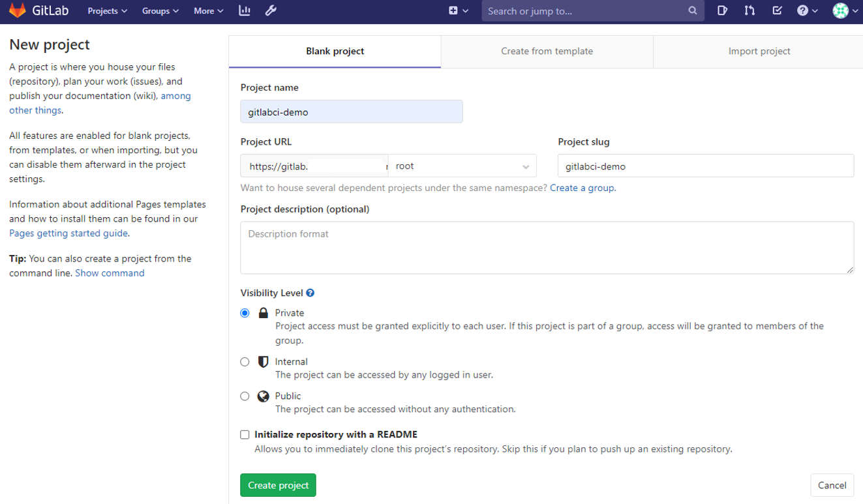Open the Admin Area wrench icon
Viewport: 863px width, 504px height.
(x=271, y=10)
